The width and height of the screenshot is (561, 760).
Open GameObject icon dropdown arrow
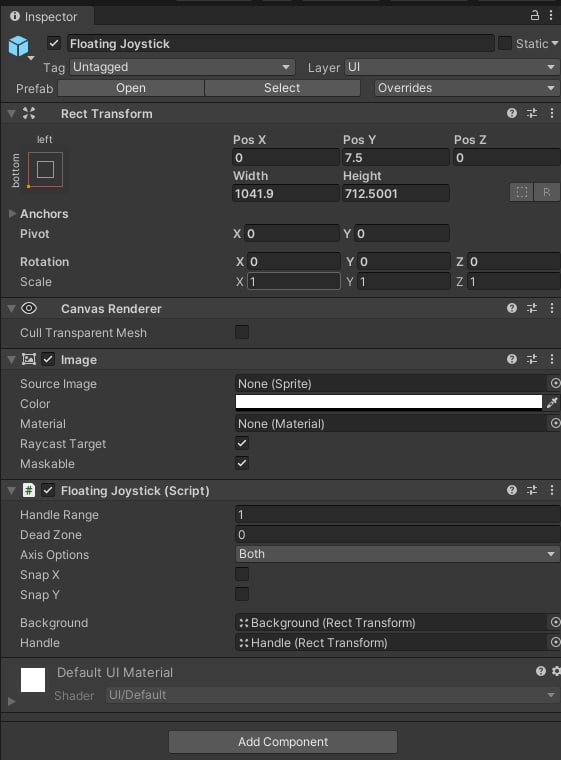coord(31,58)
